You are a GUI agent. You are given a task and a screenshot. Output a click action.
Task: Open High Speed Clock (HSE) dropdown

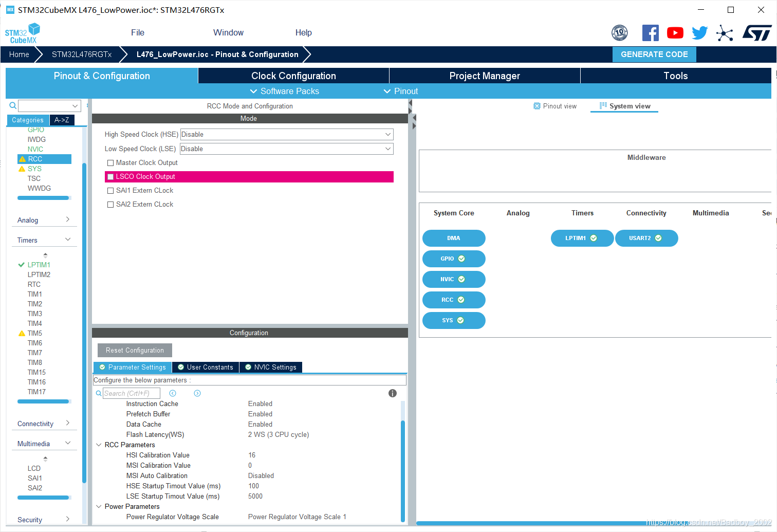[287, 134]
